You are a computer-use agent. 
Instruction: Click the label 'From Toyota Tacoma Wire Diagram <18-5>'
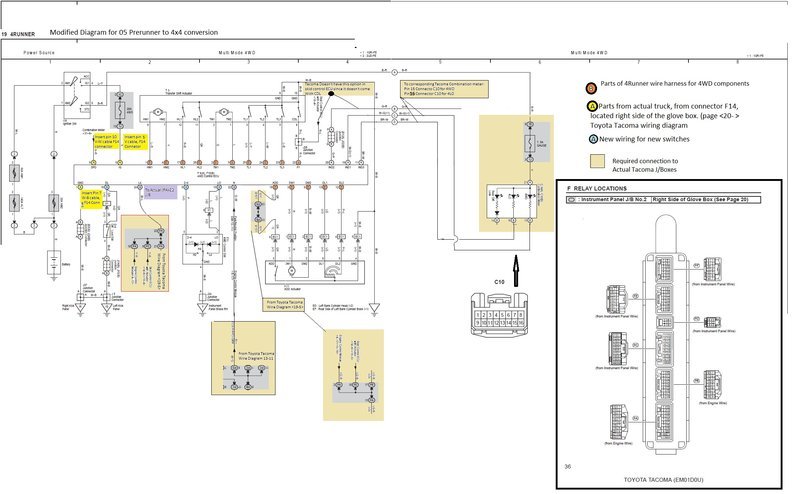283,304
